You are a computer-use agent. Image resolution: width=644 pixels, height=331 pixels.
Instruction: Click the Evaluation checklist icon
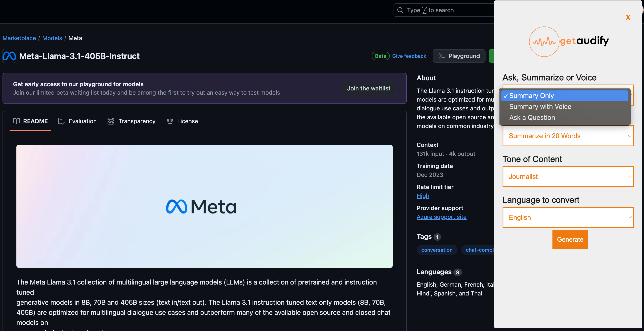click(x=61, y=121)
